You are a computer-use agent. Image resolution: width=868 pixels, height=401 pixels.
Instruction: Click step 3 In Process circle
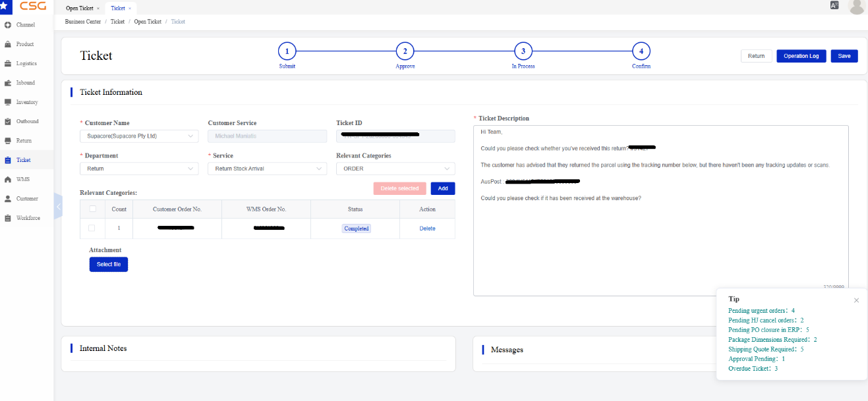(x=523, y=51)
